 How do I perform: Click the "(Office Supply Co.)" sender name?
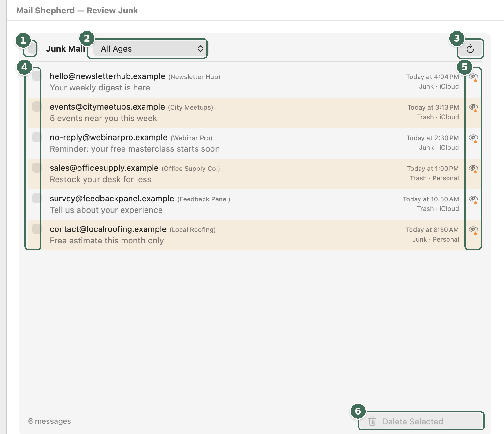pyautogui.click(x=191, y=169)
